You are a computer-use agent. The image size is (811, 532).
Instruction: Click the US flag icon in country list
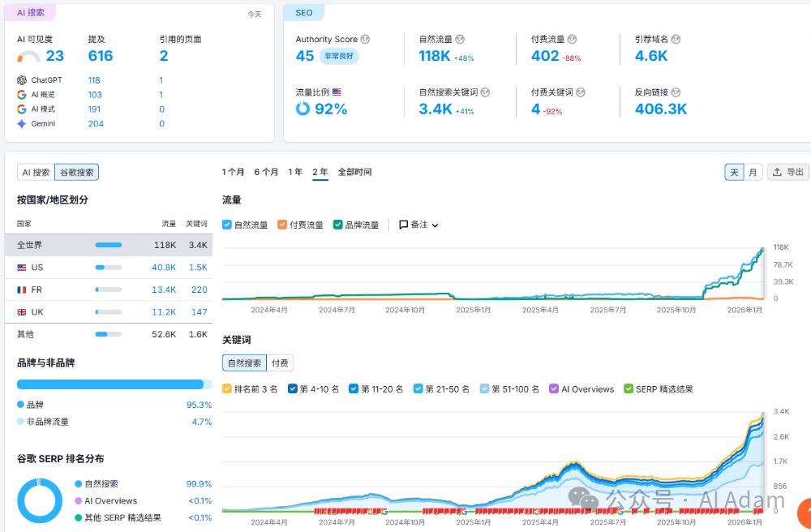(x=20, y=267)
